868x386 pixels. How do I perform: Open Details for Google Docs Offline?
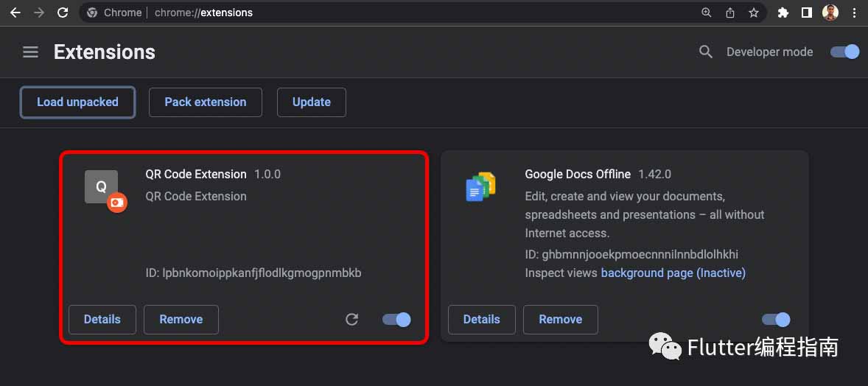[x=482, y=320]
